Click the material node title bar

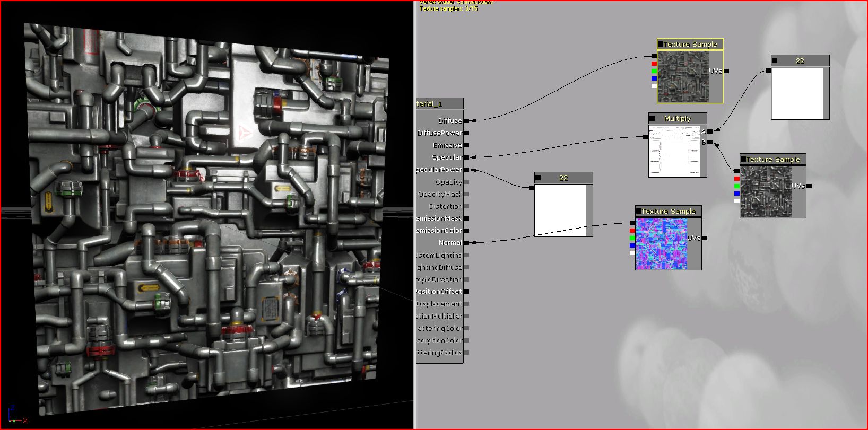pos(440,103)
